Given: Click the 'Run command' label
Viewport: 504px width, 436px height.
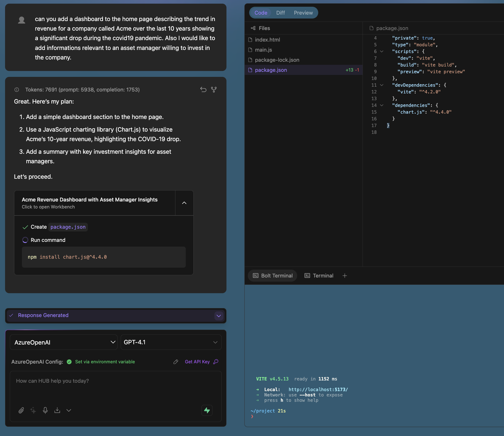Looking at the screenshot, I should pos(48,240).
